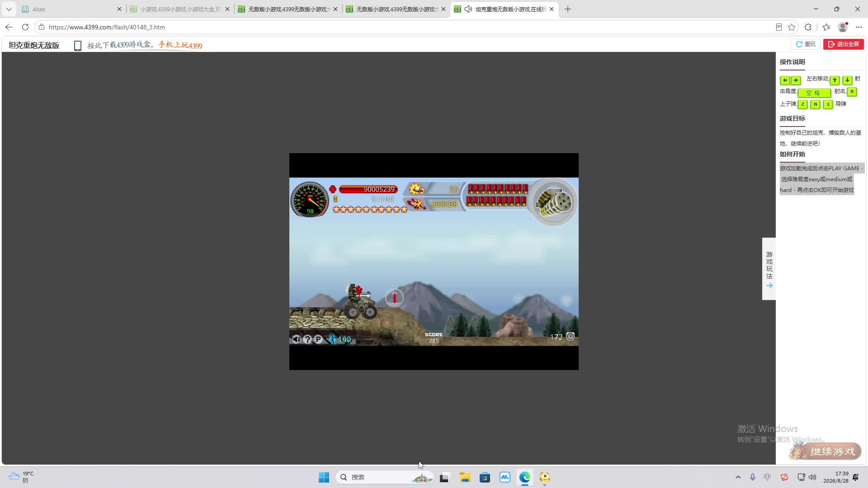Click the 空格 spacebar key icon
The height and width of the screenshot is (488, 868).
tap(814, 93)
